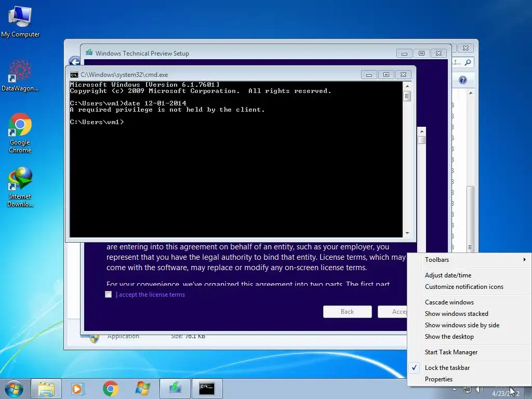Select Show the desktop menu entry
Screen dimensions: 532x399
point(470,337)
